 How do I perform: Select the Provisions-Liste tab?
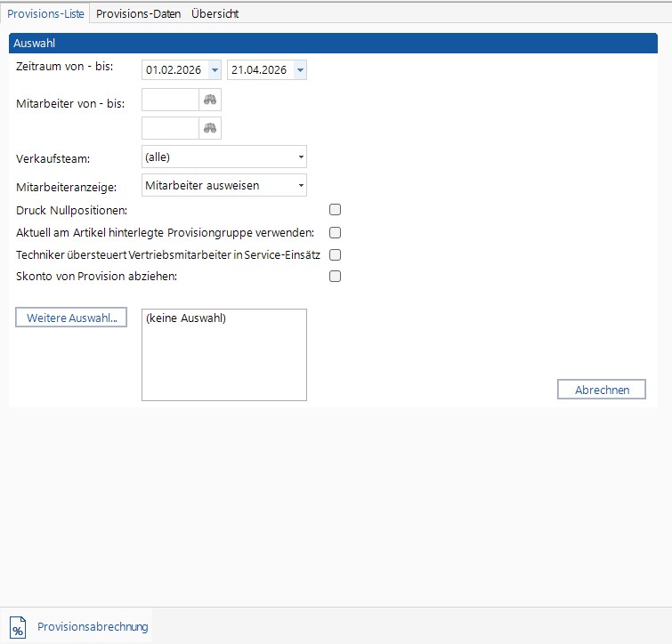[46, 13]
